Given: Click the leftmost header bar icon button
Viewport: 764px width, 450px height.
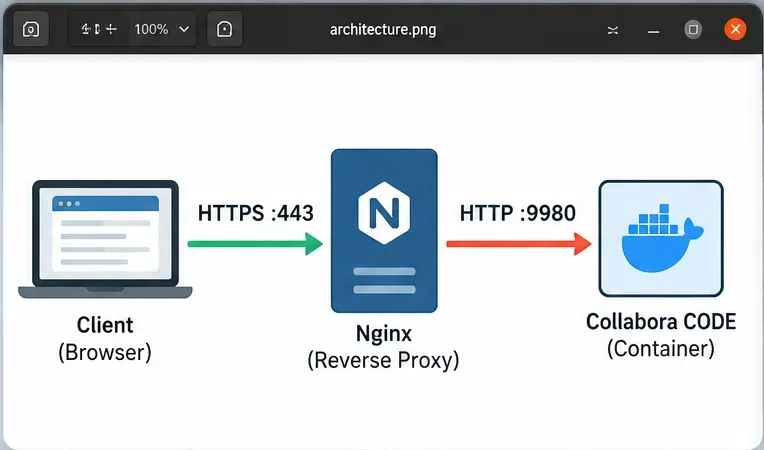Looking at the screenshot, I should [x=31, y=29].
